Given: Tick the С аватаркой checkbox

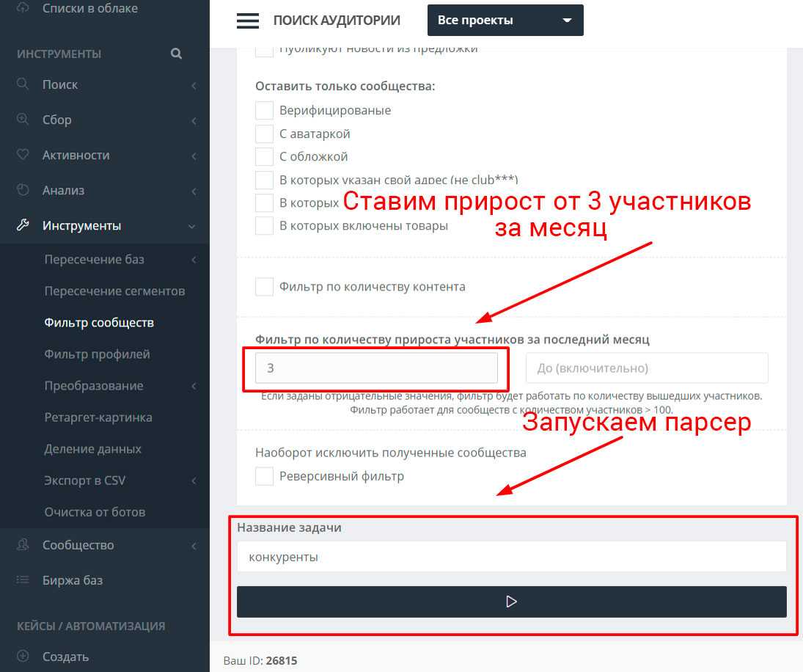Looking at the screenshot, I should tap(264, 134).
